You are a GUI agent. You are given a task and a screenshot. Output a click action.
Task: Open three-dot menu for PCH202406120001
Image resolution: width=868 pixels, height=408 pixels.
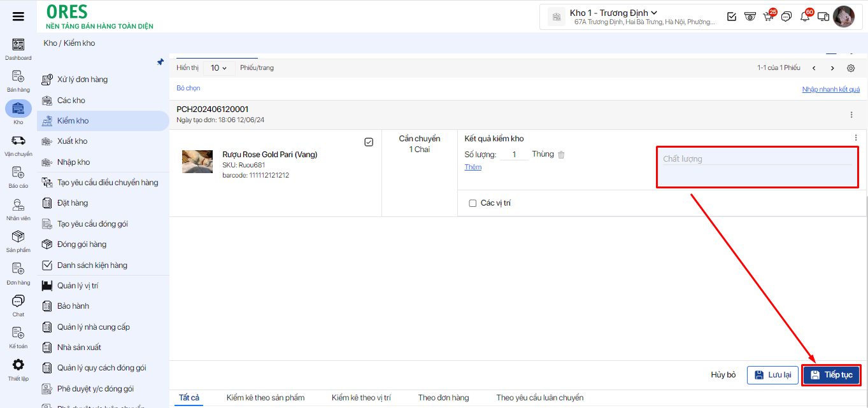[x=851, y=115]
